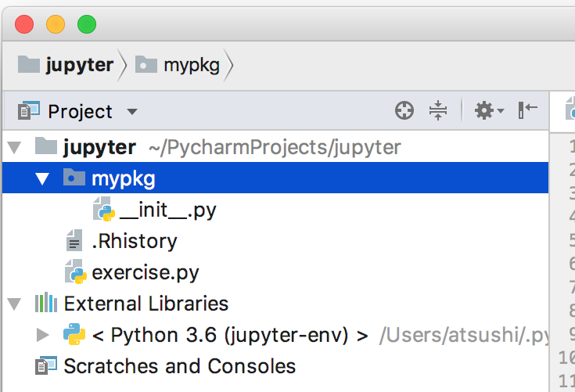Viewport: 575px width, 392px height.
Task: Select the .Rhistory file
Action: tap(134, 242)
